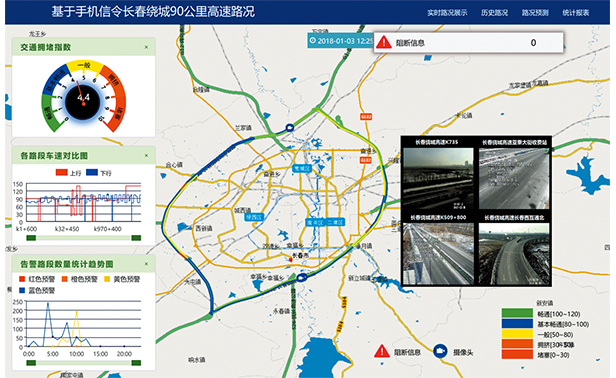Close the 各路段车速对比图 panel

(x=147, y=156)
